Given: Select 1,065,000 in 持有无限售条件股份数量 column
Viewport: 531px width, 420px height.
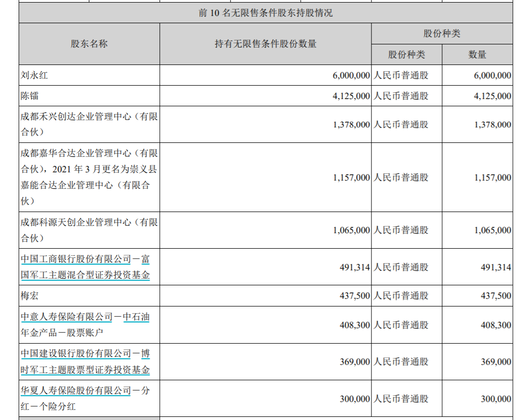Looking at the screenshot, I should tap(351, 230).
